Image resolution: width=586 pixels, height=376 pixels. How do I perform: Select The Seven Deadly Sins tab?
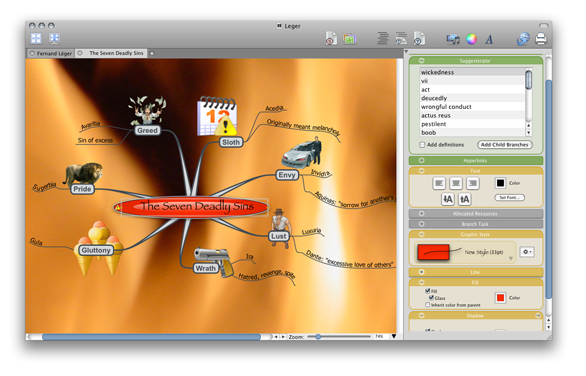click(x=112, y=53)
